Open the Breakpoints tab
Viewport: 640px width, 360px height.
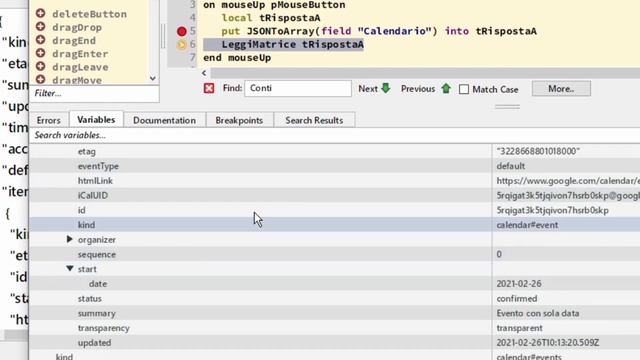239,120
